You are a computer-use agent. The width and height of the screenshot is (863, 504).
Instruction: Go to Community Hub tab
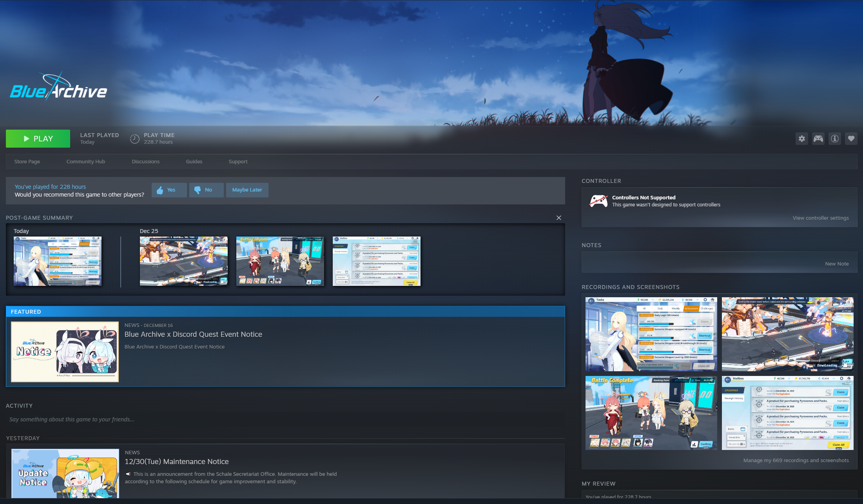coord(85,161)
